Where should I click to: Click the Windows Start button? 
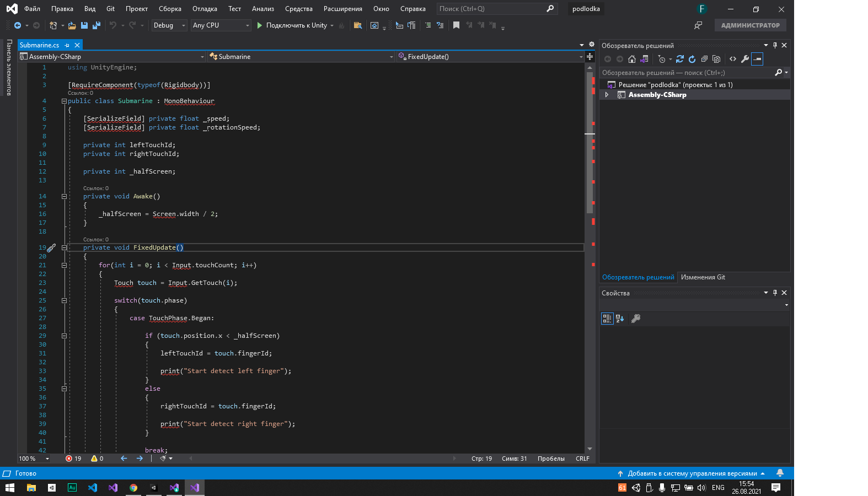coord(10,488)
